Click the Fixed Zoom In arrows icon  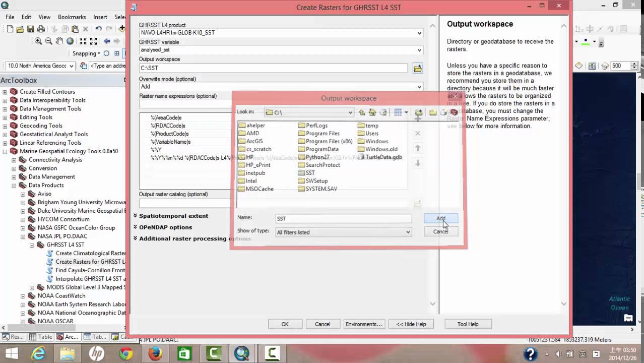click(83, 41)
